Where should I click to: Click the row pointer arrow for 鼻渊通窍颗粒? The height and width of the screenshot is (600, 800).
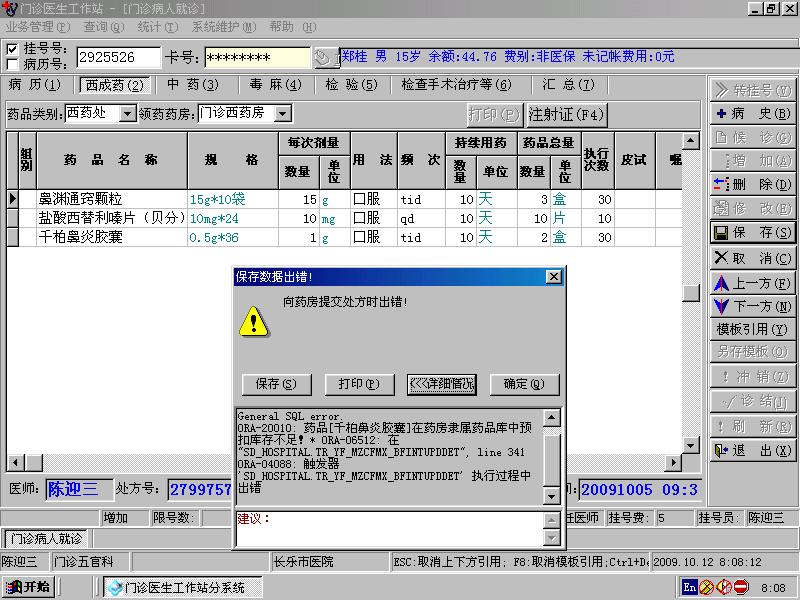click(12, 199)
